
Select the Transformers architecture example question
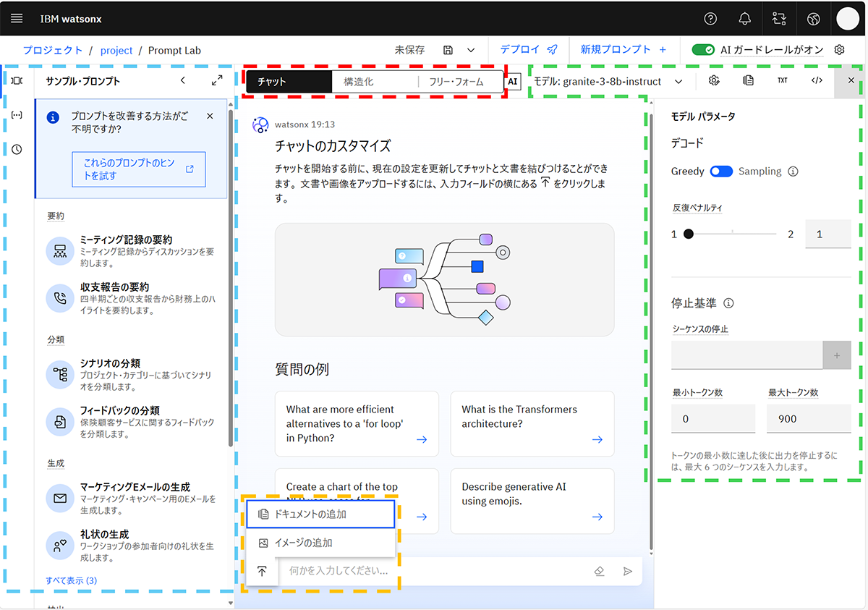(x=532, y=424)
